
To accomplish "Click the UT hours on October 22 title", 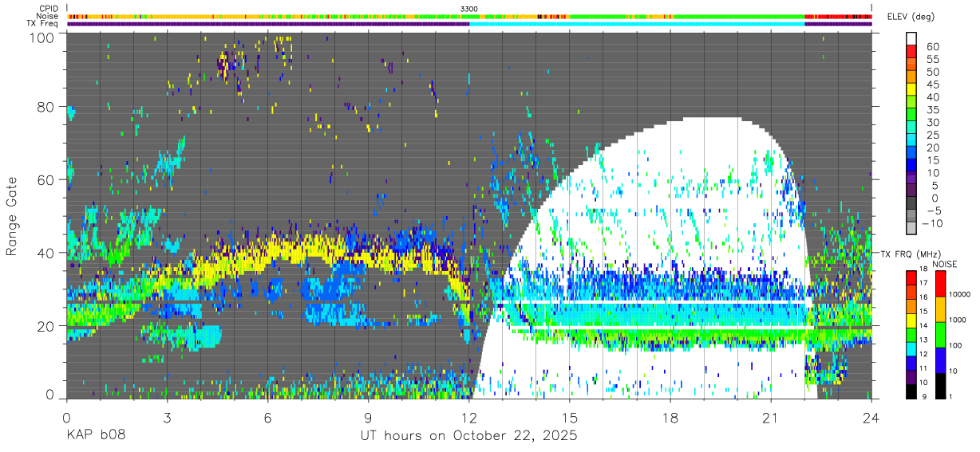I will (469, 436).
